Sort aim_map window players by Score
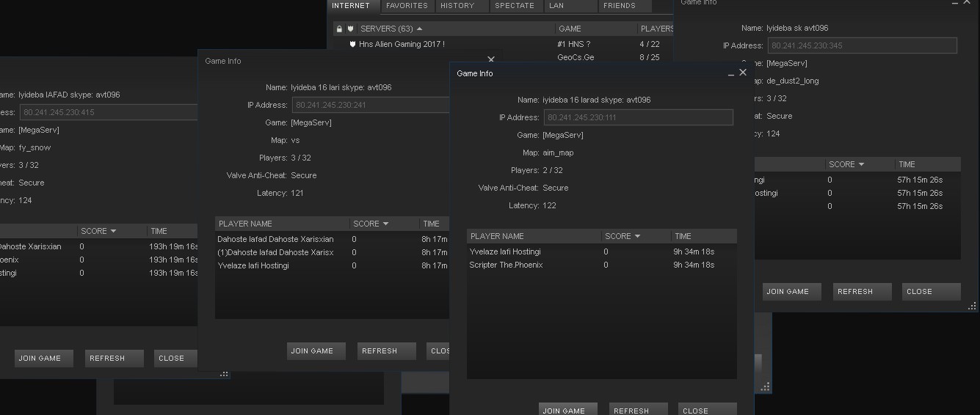The image size is (980, 415). click(x=635, y=236)
